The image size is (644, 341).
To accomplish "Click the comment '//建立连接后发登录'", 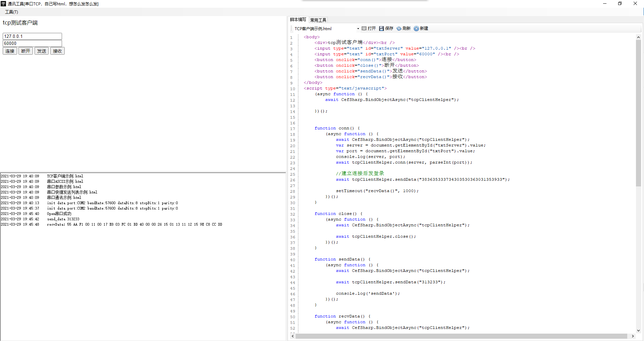I will (360, 173).
